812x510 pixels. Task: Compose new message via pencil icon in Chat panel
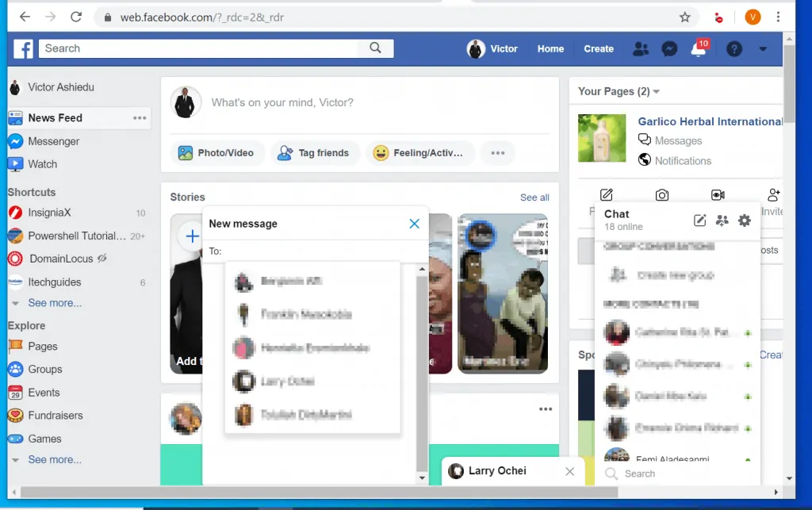tap(699, 220)
